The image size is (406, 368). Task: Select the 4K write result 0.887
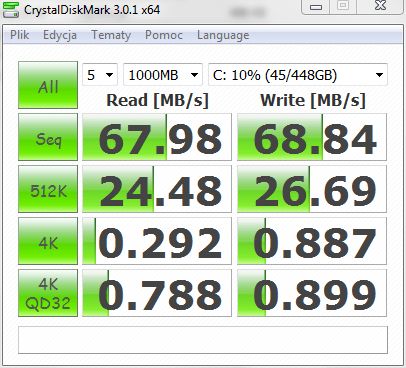pyautogui.click(x=312, y=241)
